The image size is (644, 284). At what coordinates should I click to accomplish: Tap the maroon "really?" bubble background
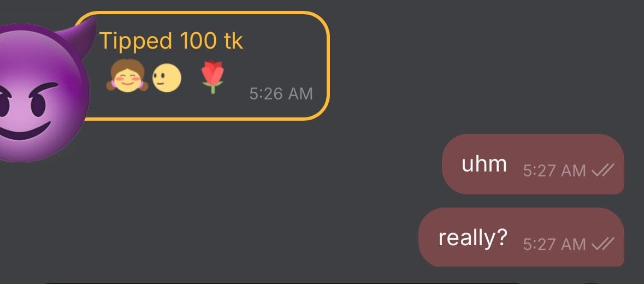(x=521, y=237)
